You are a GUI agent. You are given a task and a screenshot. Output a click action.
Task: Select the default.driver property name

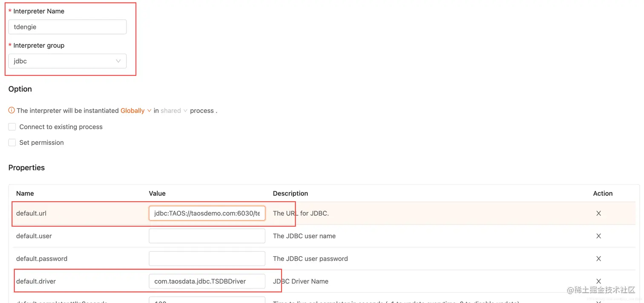click(x=36, y=281)
